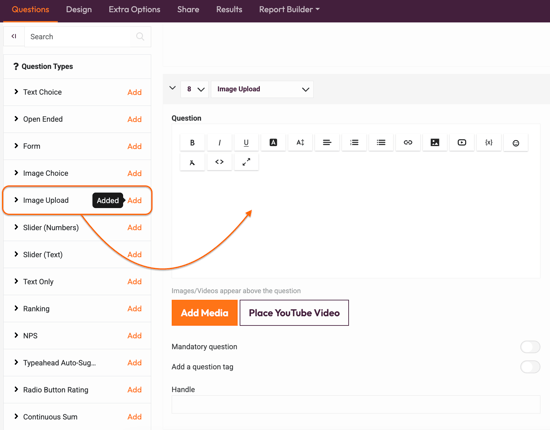Open the question number 8 dropdown

[x=195, y=89]
